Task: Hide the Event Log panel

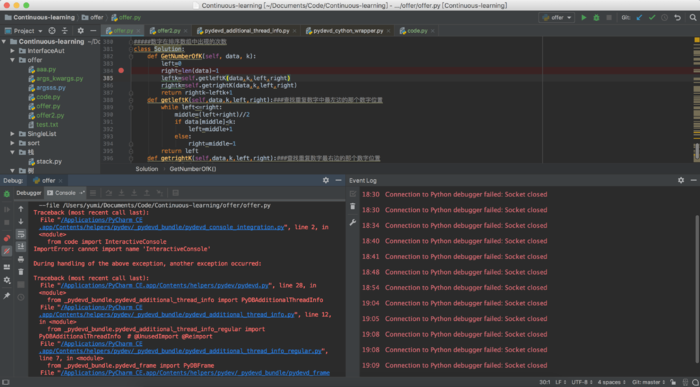Action: click(693, 180)
